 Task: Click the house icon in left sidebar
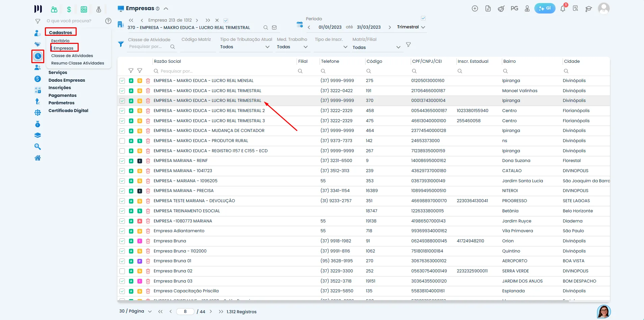(38, 158)
